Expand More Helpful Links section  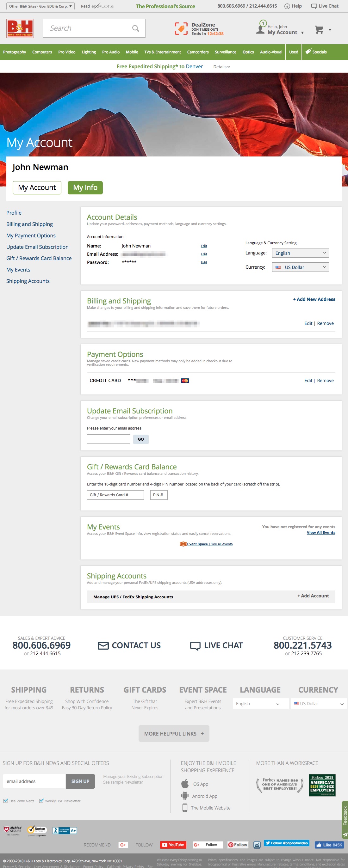click(174, 733)
